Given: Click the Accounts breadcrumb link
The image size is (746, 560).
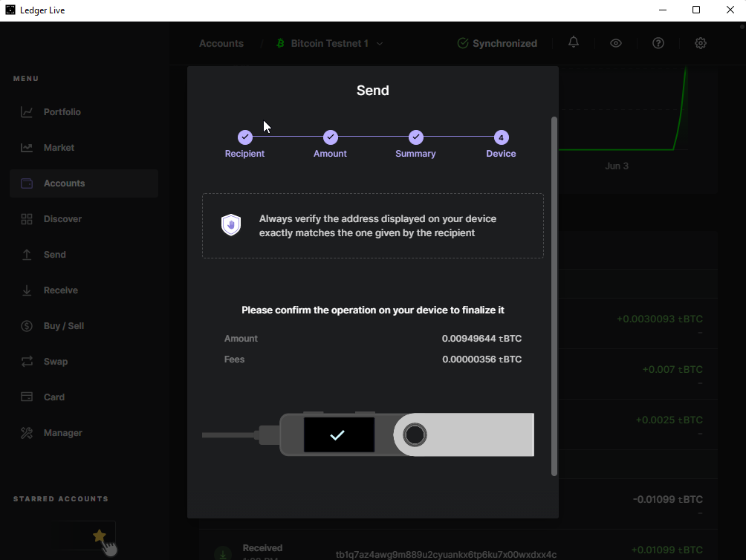Looking at the screenshot, I should [221, 44].
